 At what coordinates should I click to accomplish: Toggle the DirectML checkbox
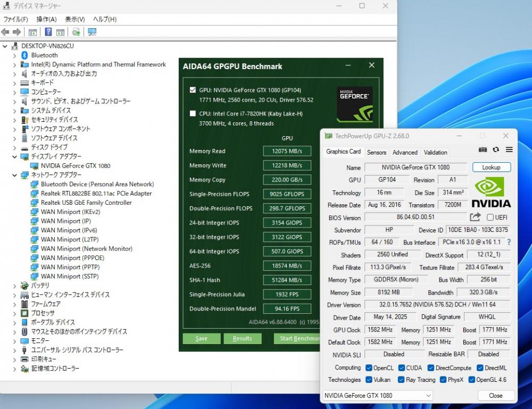pos(480,368)
